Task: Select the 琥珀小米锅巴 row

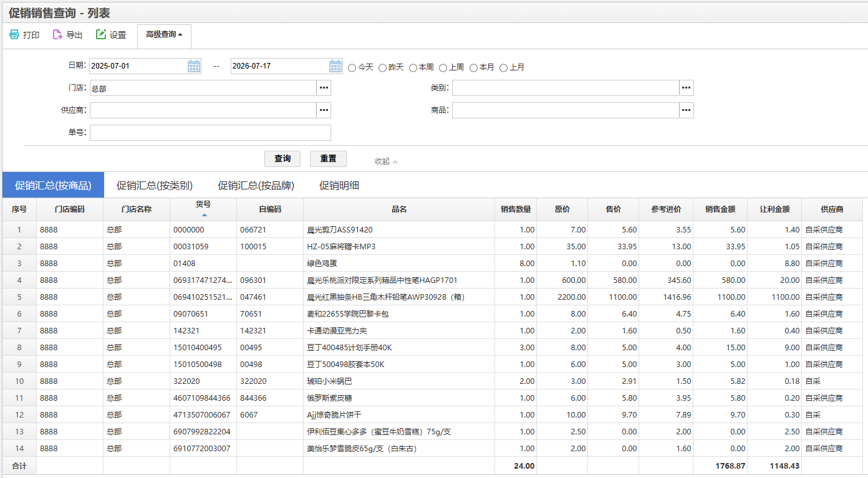Action: pyautogui.click(x=433, y=381)
